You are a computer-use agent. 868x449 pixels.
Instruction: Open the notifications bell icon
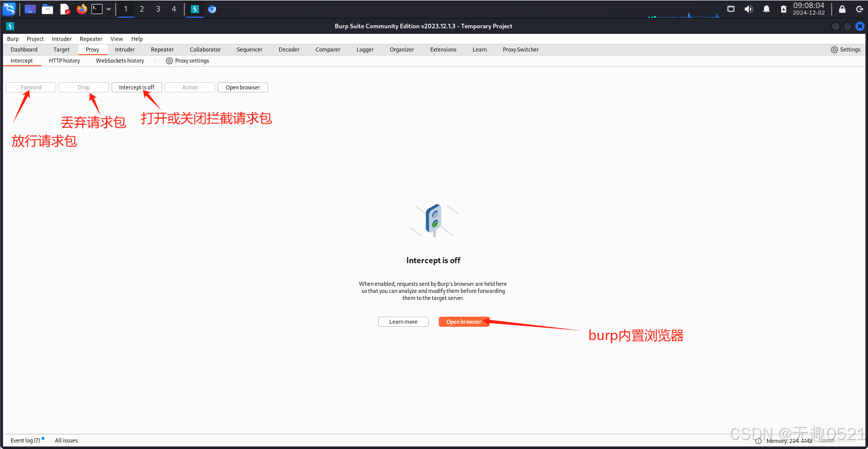coord(767,9)
